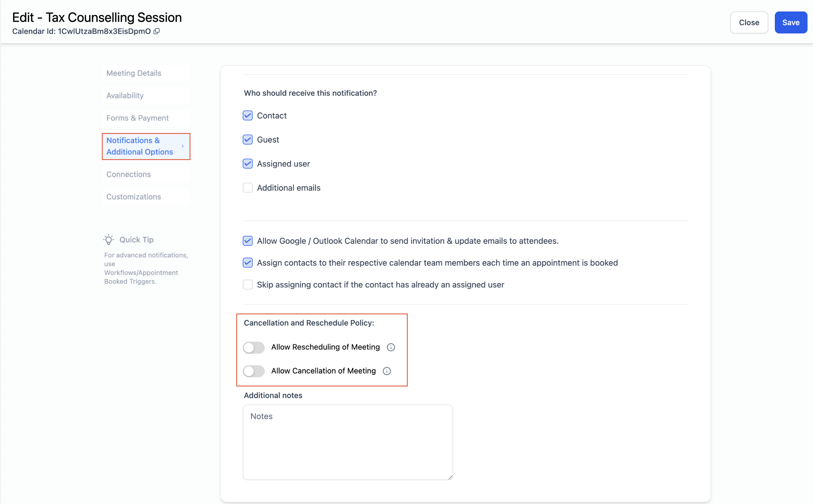Viewport: 813px width, 504px height.
Task: Enable the Additional emails checkbox
Action: tap(248, 188)
